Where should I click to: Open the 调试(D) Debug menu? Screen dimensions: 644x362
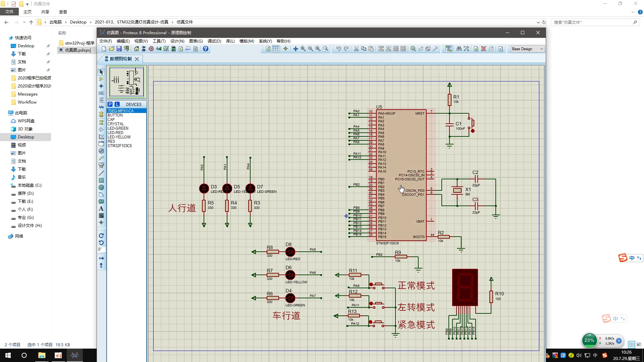(x=214, y=41)
